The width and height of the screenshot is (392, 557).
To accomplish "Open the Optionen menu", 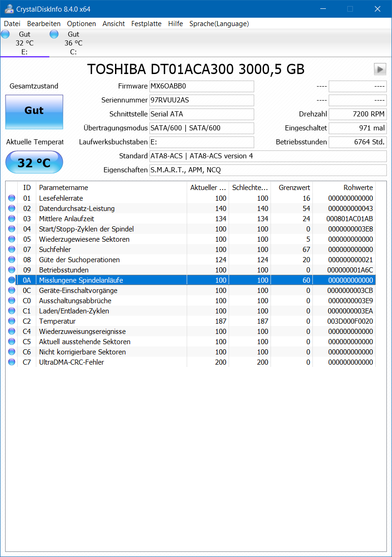I will tap(81, 23).
